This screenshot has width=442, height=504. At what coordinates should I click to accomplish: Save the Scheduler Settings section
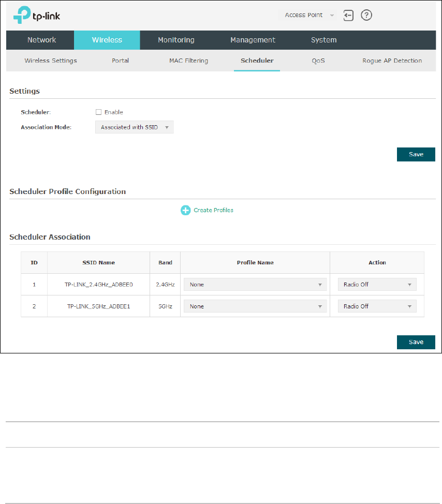tap(416, 154)
